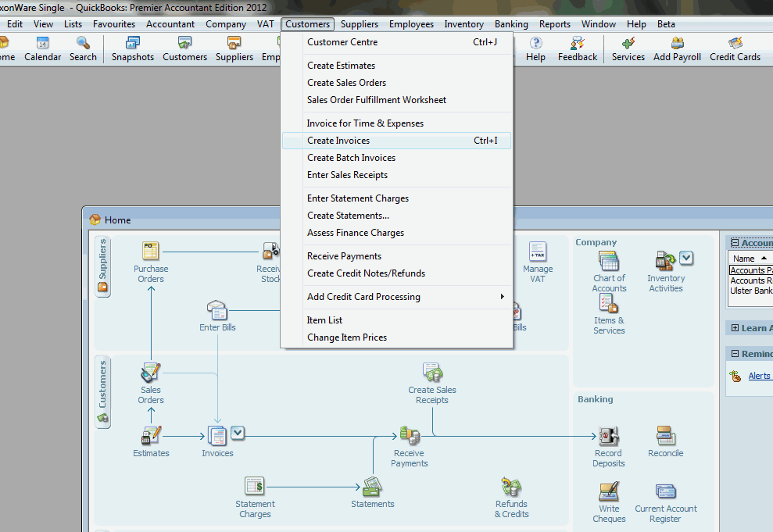
Task: Choose Change Item Prices menu item
Action: point(397,337)
